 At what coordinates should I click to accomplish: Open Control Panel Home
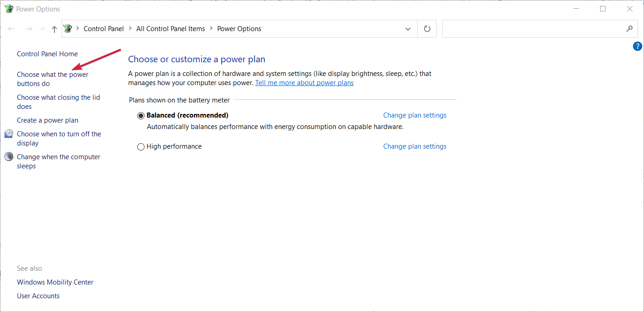(x=47, y=54)
